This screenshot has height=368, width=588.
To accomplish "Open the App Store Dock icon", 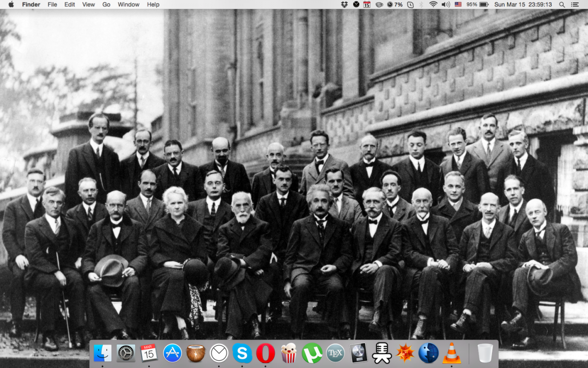I will coord(172,353).
